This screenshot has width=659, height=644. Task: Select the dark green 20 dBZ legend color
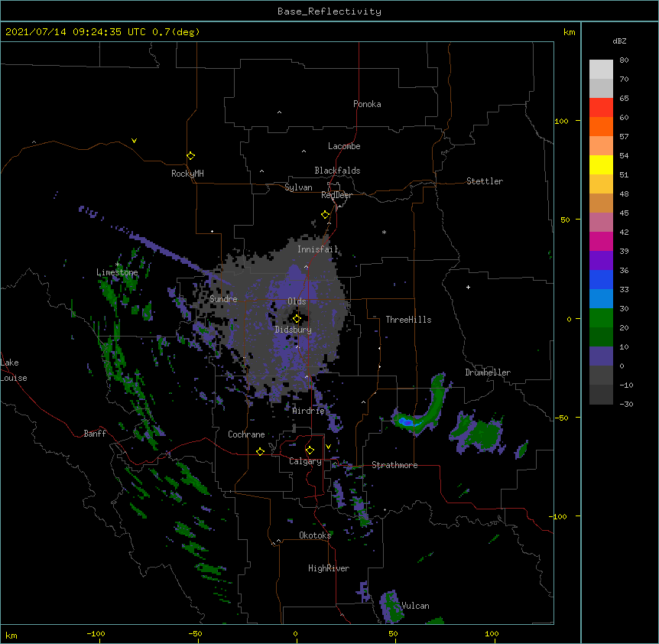point(601,337)
